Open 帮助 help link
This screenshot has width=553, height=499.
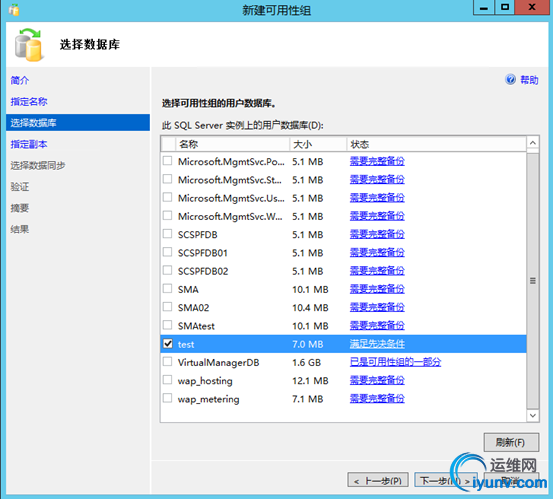(529, 80)
